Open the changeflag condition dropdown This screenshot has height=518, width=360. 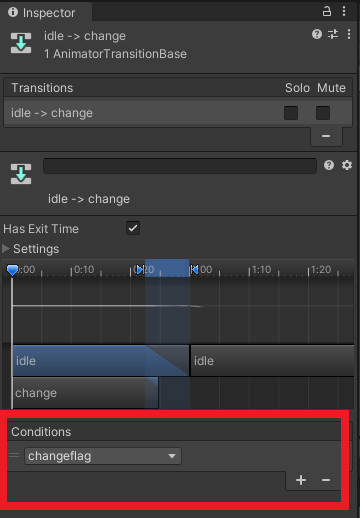click(x=103, y=456)
